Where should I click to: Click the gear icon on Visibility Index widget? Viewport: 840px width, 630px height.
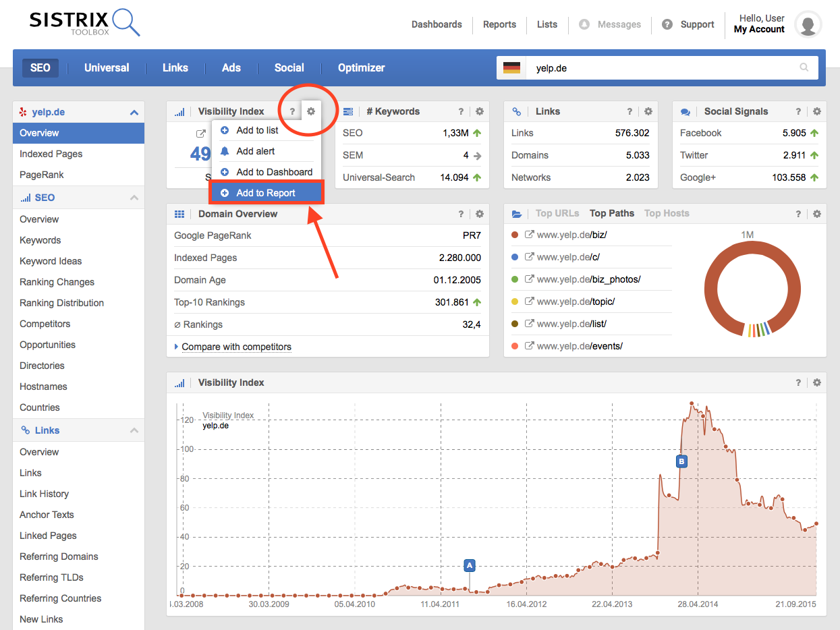[311, 111]
